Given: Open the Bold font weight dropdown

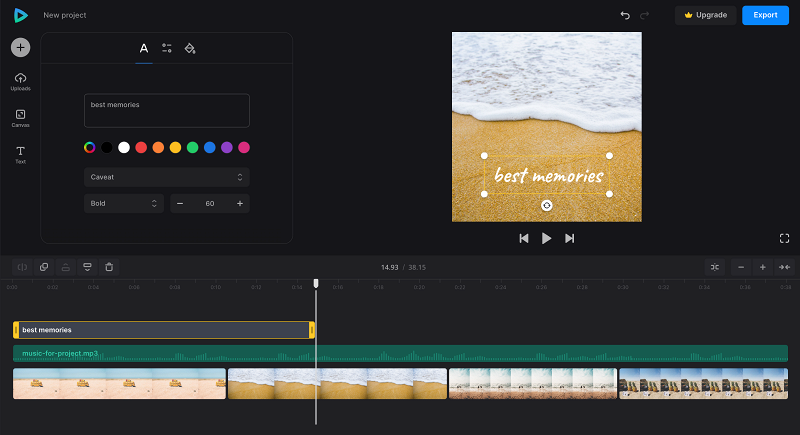Looking at the screenshot, I should [123, 203].
